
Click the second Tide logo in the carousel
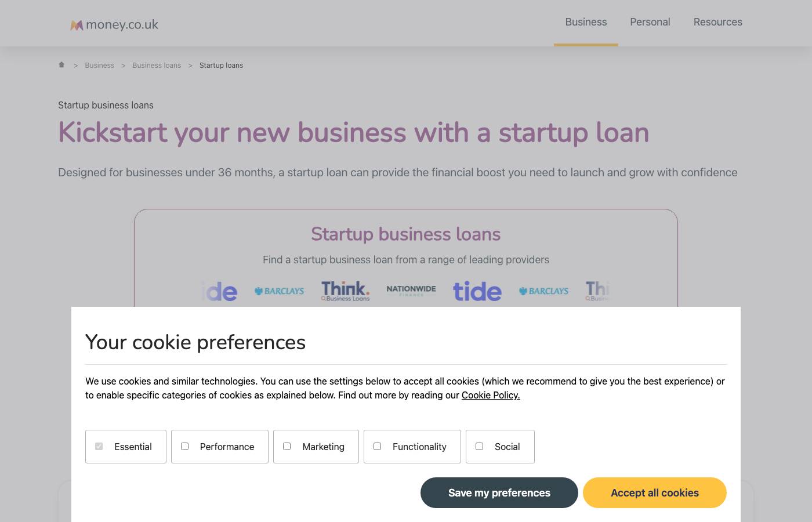tap(477, 291)
